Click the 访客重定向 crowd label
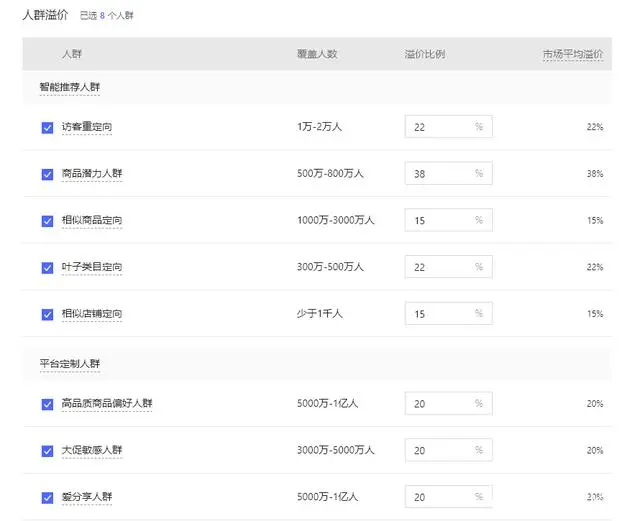This screenshot has height=521, width=640. click(87, 127)
